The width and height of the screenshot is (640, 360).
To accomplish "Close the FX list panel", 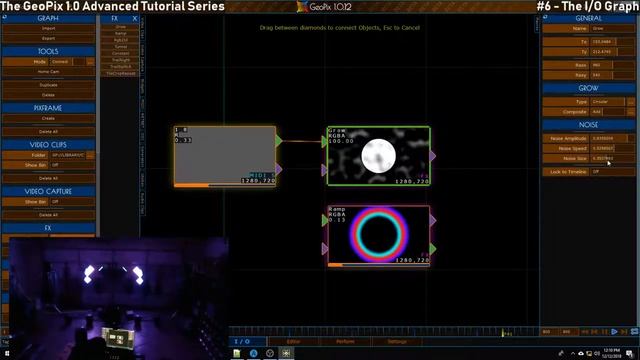I will pyautogui.click(x=135, y=18).
